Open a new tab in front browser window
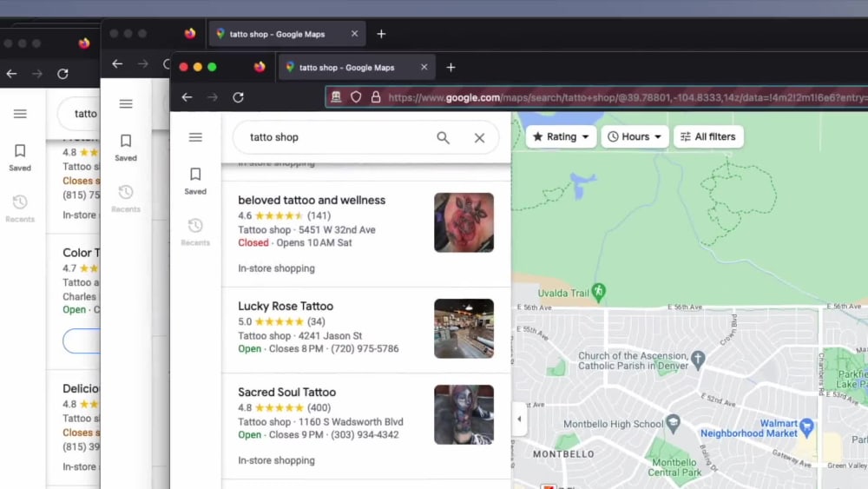This screenshot has height=489, width=868. point(451,68)
